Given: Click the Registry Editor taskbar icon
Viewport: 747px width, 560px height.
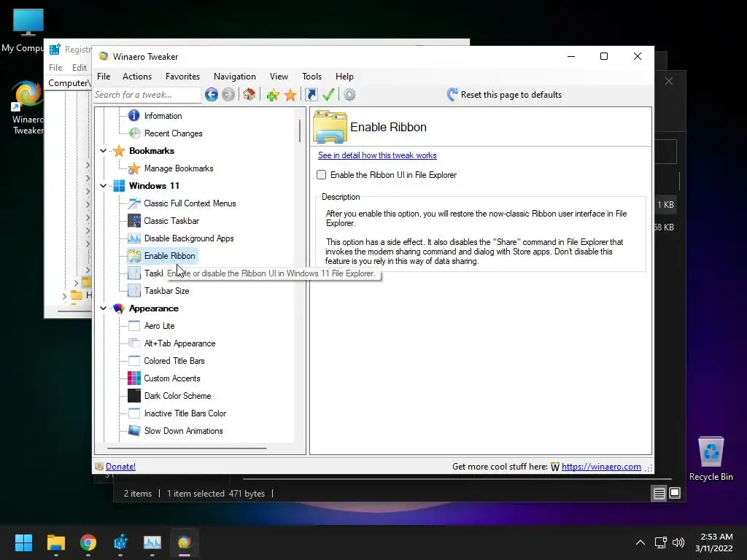Looking at the screenshot, I should [120, 542].
